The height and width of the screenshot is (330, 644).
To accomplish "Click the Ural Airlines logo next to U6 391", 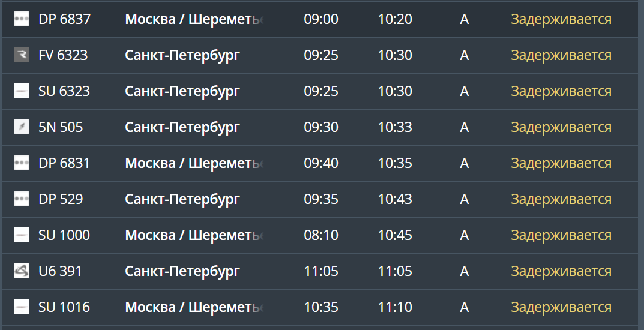I will pos(22,271).
